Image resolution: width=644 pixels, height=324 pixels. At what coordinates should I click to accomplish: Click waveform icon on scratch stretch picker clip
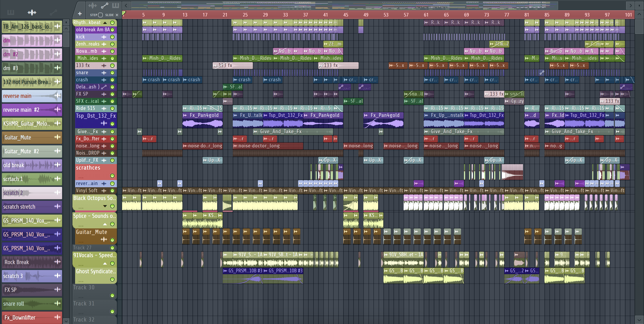tap(57, 206)
